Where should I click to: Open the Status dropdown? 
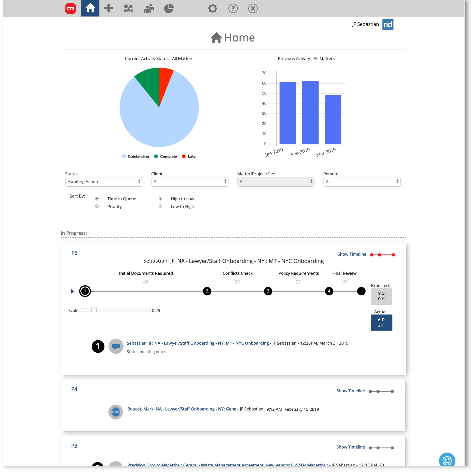coord(104,181)
